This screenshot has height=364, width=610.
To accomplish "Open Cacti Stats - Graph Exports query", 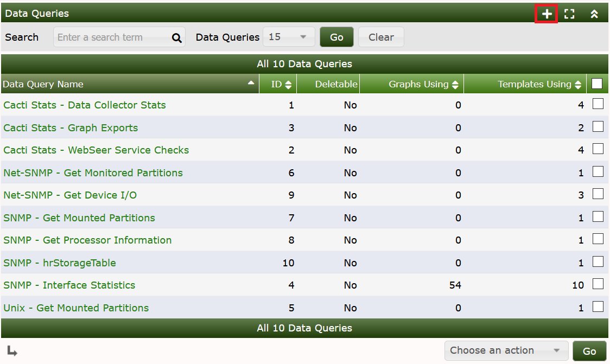I will click(x=71, y=127).
